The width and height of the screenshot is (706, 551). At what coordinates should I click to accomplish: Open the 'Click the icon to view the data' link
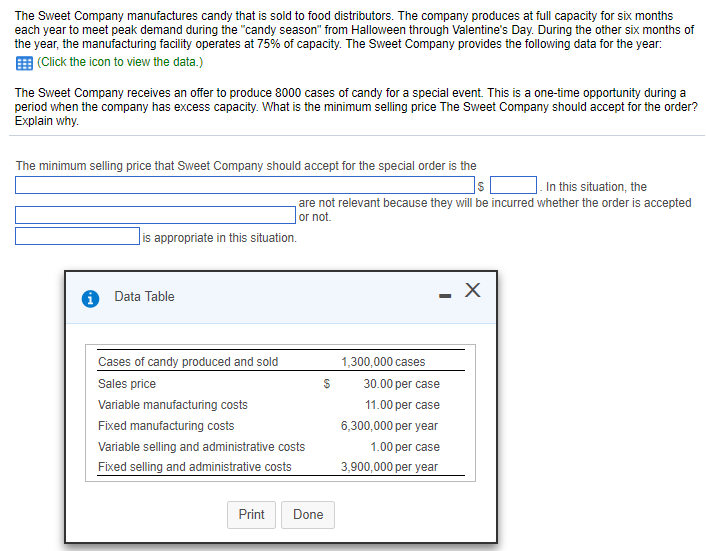(120, 62)
